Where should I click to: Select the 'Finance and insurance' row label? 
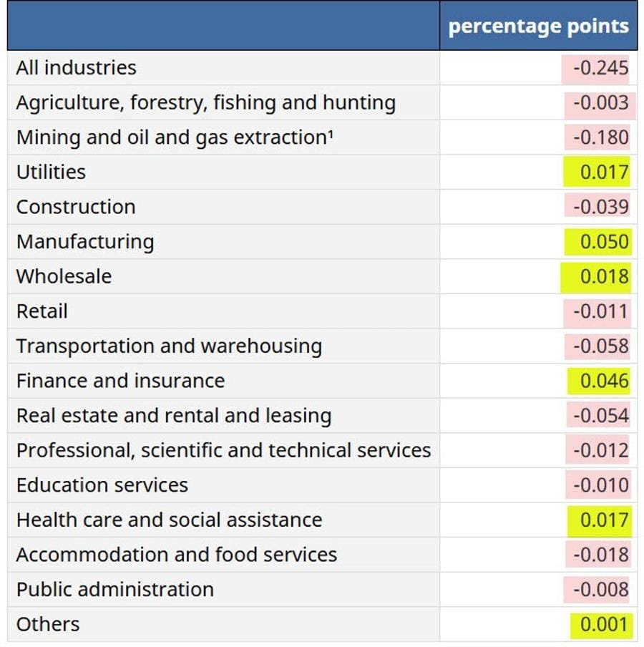coord(120,381)
